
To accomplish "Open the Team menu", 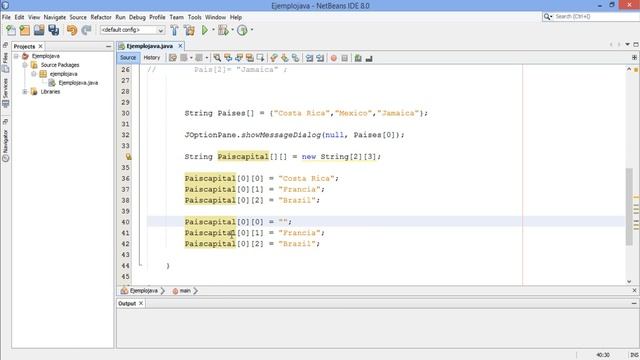I will [x=176, y=17].
